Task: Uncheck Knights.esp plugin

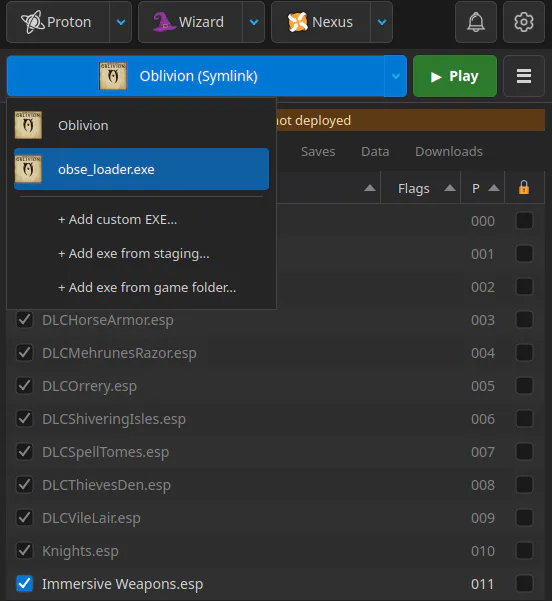Action: [25, 550]
